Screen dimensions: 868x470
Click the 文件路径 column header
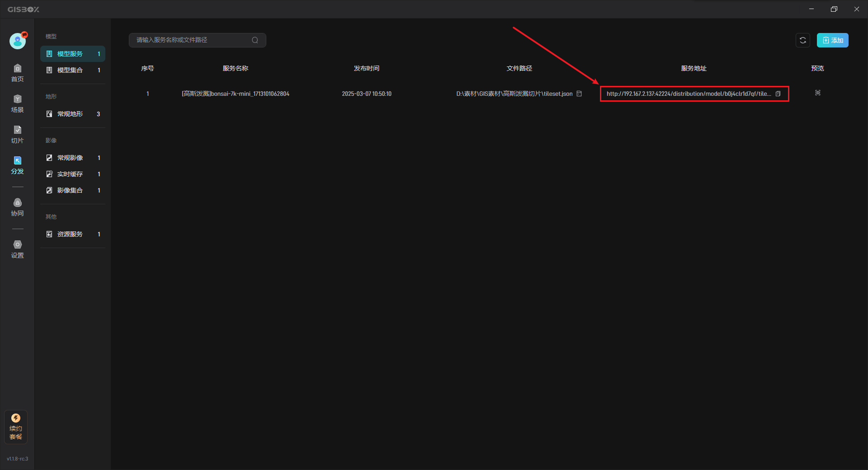point(519,68)
